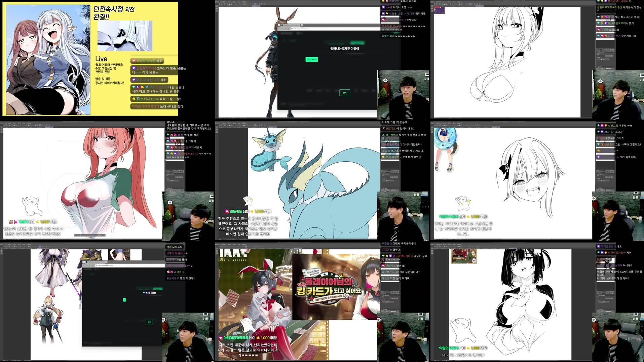Click the chat line 트위치 Korea ㅇㅇ 그림 그림!
This screenshot has height=362, width=644.
(x=156, y=99)
